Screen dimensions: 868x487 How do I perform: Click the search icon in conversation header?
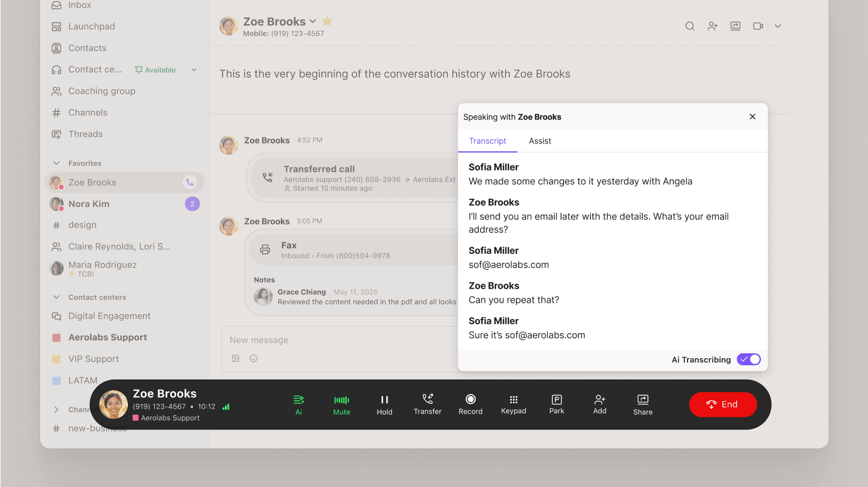click(690, 26)
